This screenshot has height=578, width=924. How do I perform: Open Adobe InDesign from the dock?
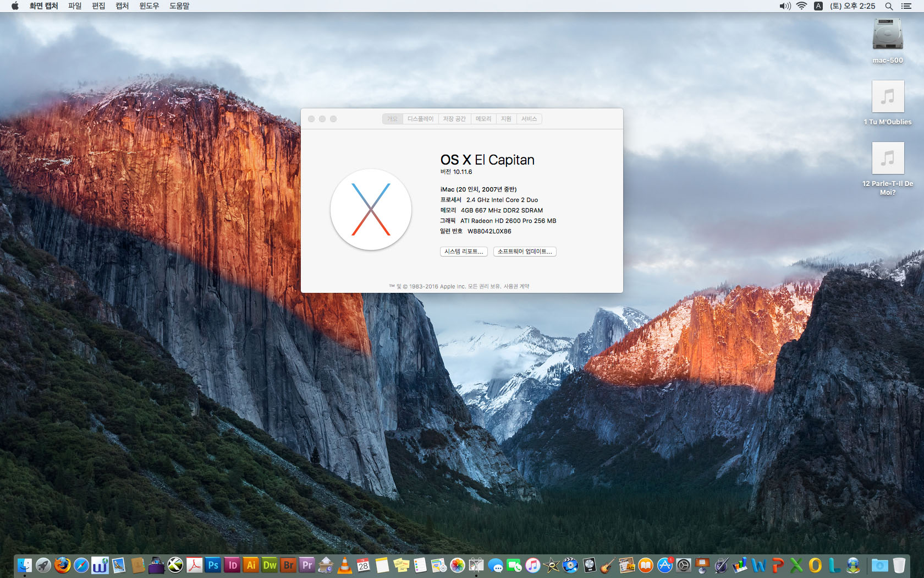click(232, 565)
